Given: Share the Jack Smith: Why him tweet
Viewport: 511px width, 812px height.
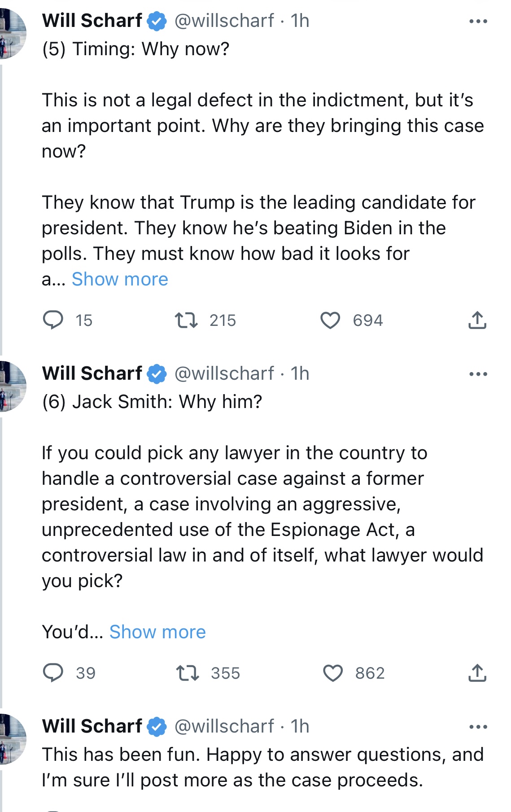Looking at the screenshot, I should [477, 673].
